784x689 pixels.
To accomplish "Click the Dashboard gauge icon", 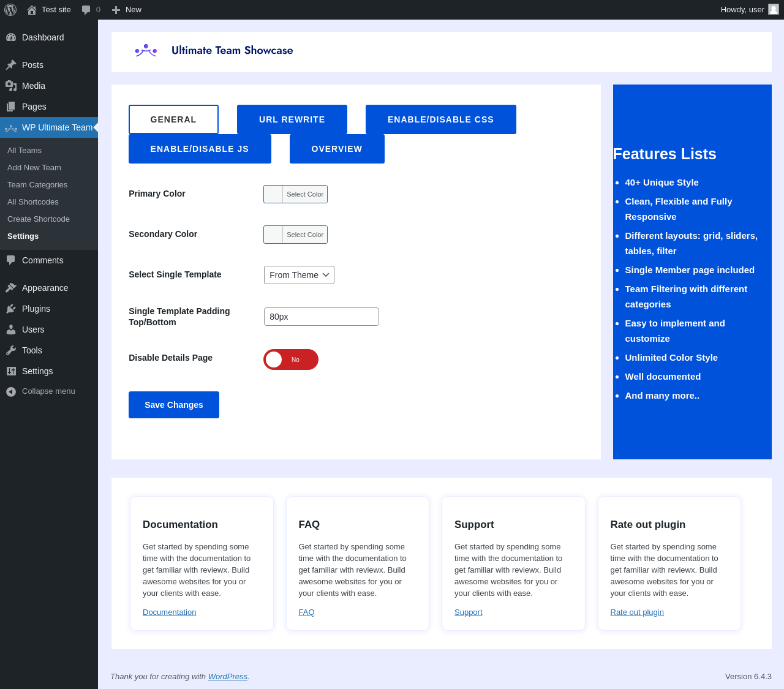I will tap(11, 37).
